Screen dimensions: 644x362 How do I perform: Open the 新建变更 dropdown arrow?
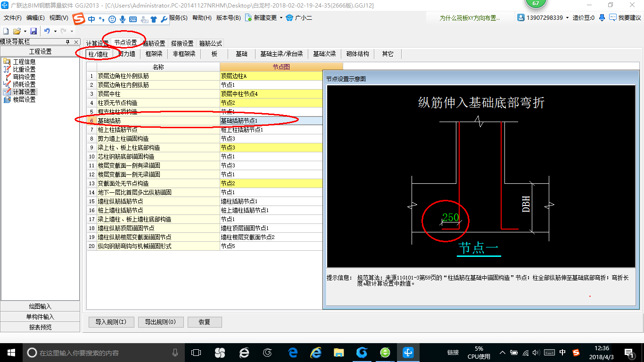tap(281, 18)
